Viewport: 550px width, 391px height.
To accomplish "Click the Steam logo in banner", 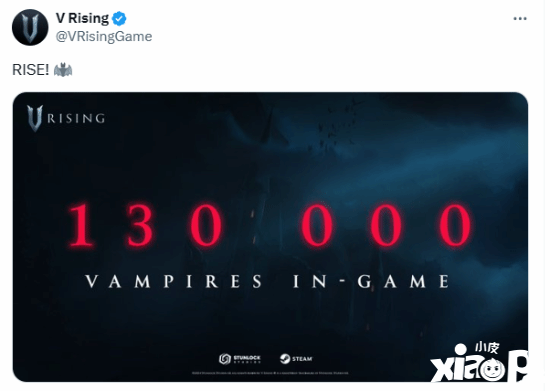I will tap(296, 359).
